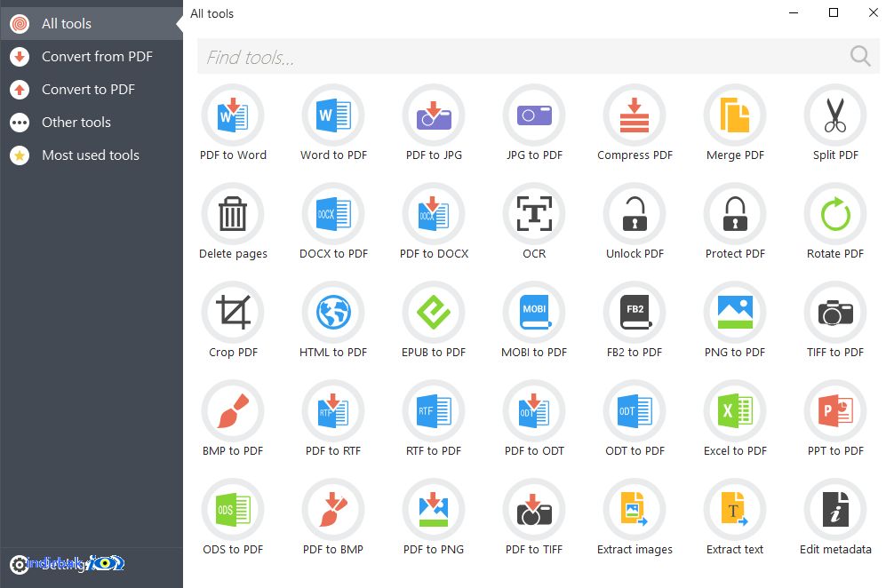
Task: Show the Most used tools list
Action: (92, 155)
